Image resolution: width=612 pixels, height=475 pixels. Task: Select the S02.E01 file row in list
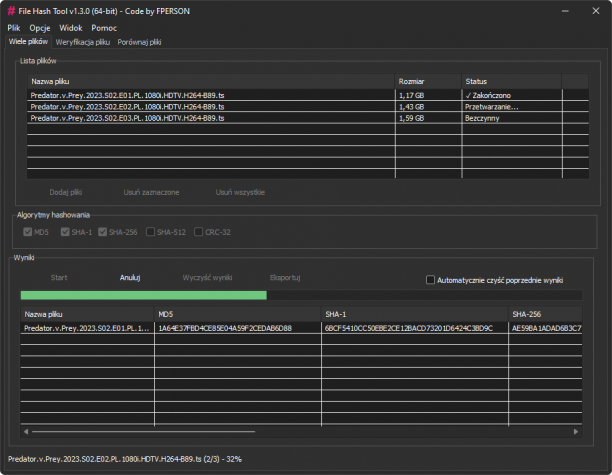pos(308,95)
